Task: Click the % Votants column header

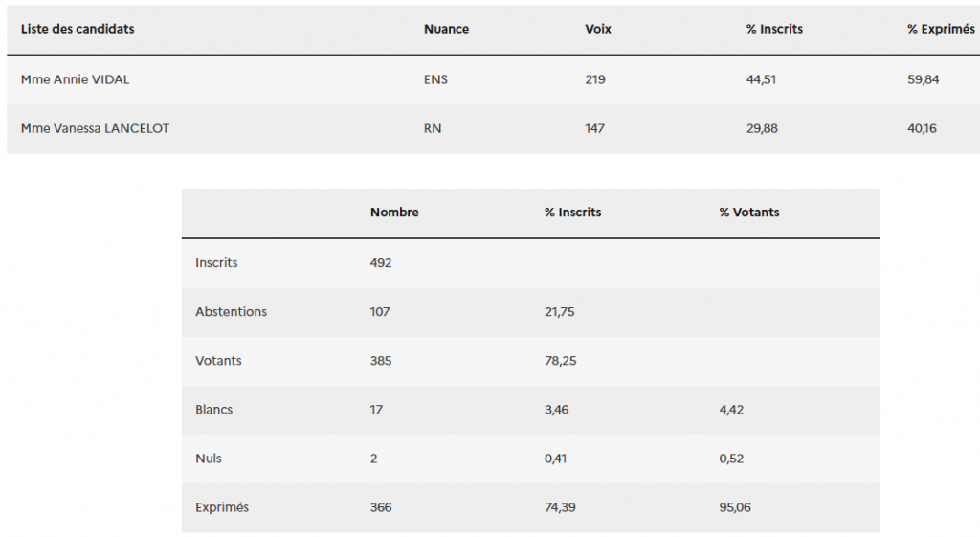Action: click(x=749, y=213)
